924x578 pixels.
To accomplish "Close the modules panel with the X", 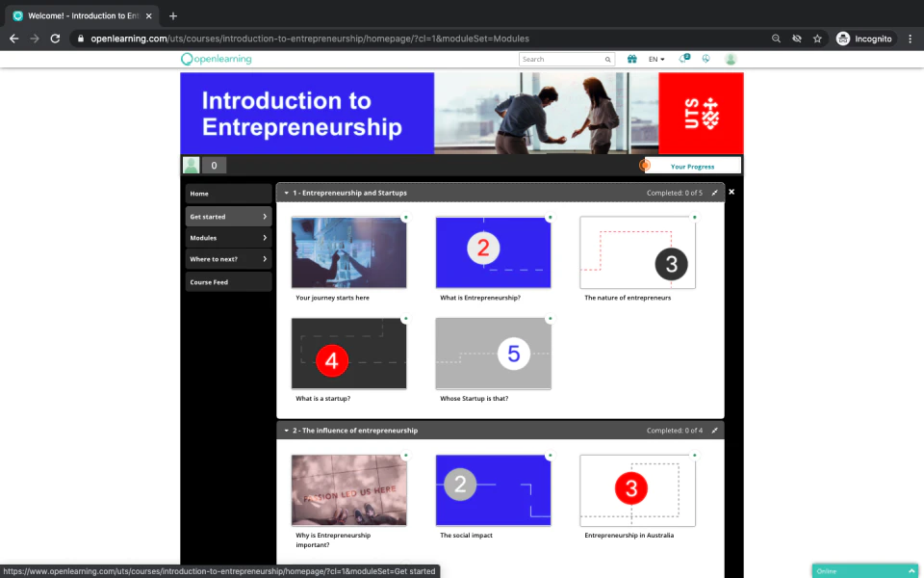I will [731, 192].
